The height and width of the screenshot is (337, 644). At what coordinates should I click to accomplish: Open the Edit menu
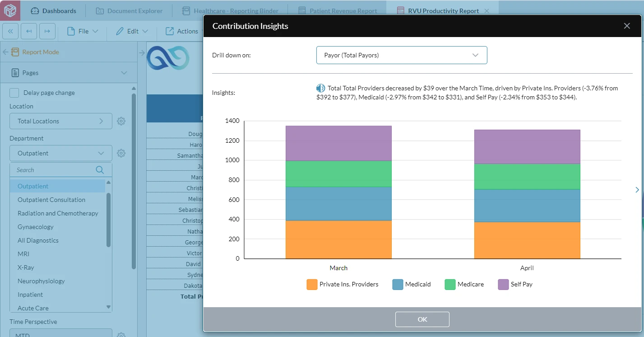pos(132,31)
